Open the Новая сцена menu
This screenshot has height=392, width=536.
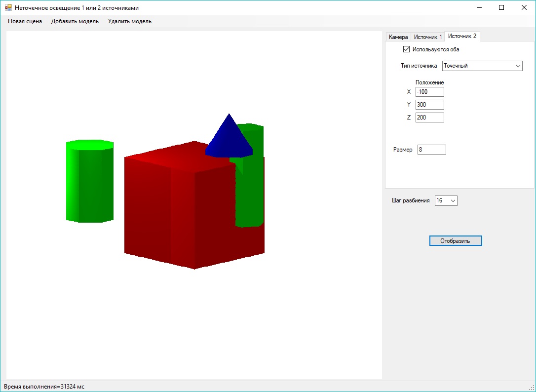[25, 21]
